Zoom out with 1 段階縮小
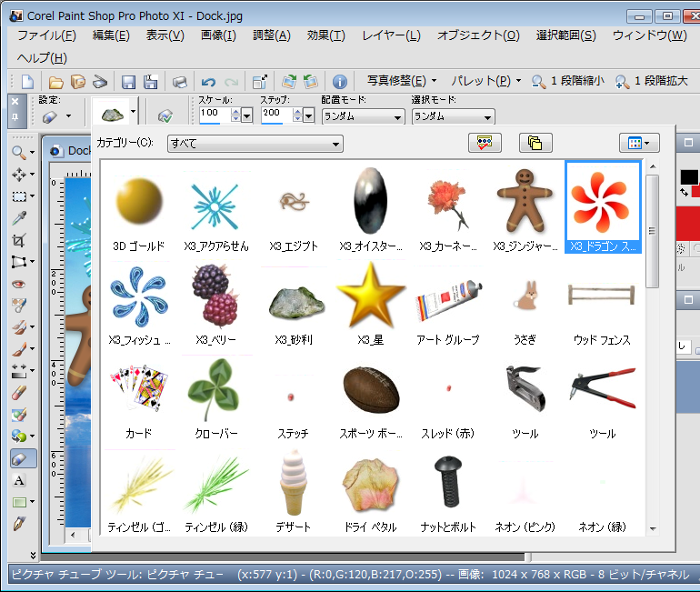 [568, 81]
